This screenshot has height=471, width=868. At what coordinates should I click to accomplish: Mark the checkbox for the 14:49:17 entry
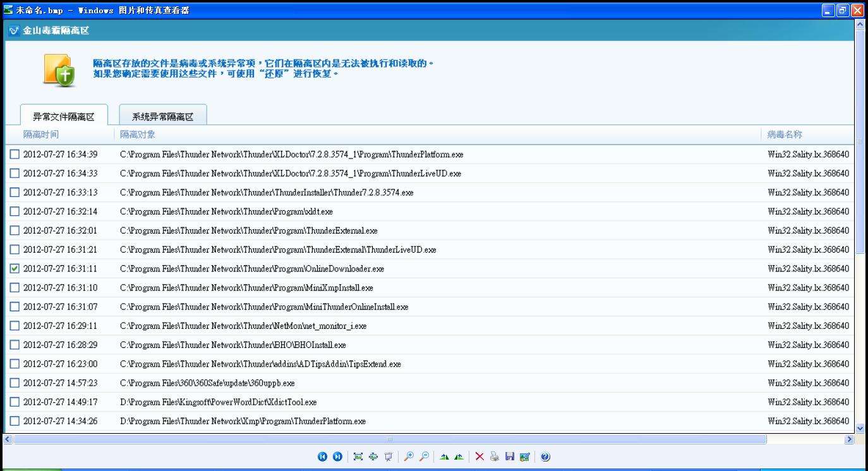[15, 402]
